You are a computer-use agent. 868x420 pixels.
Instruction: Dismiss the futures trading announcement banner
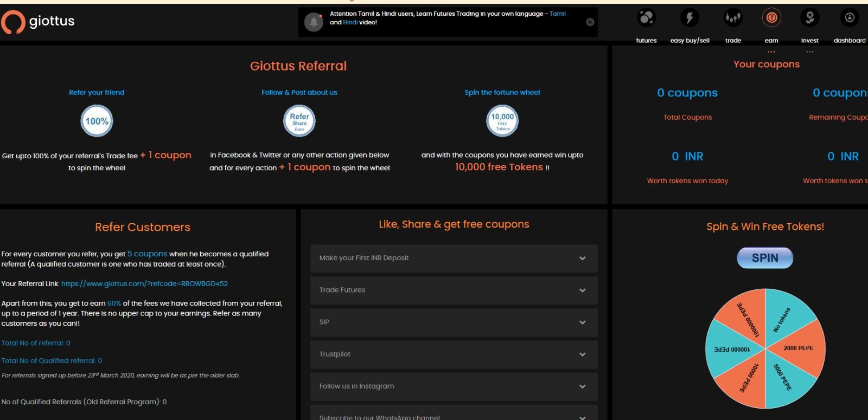(x=590, y=22)
